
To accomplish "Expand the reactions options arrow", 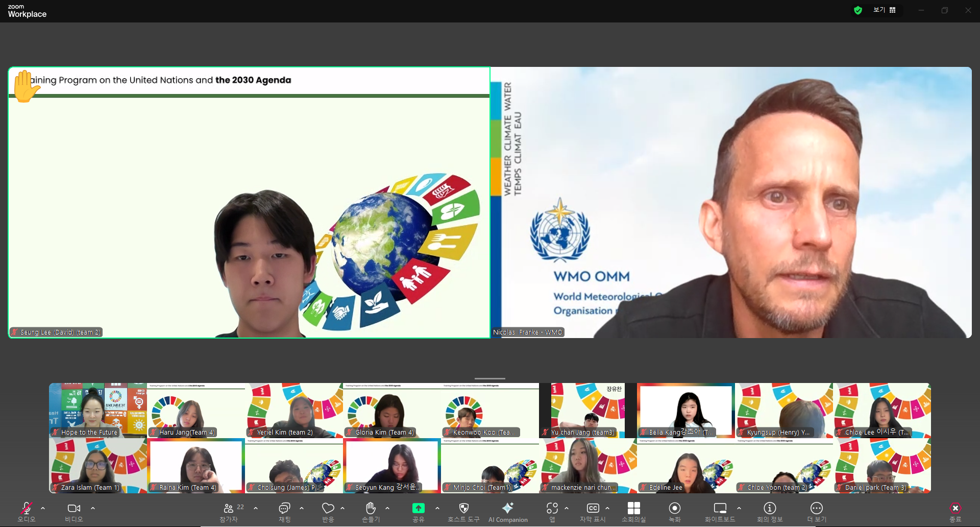I will 342,508.
